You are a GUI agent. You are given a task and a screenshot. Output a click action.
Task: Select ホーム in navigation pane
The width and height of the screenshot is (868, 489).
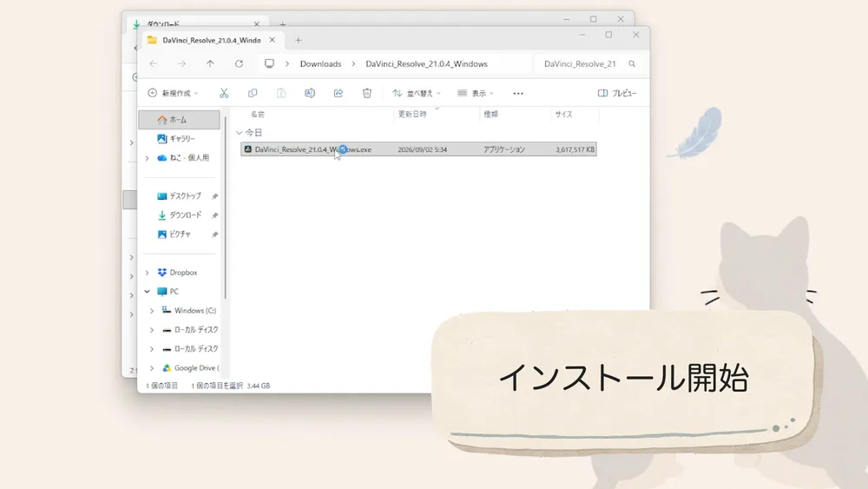point(180,120)
